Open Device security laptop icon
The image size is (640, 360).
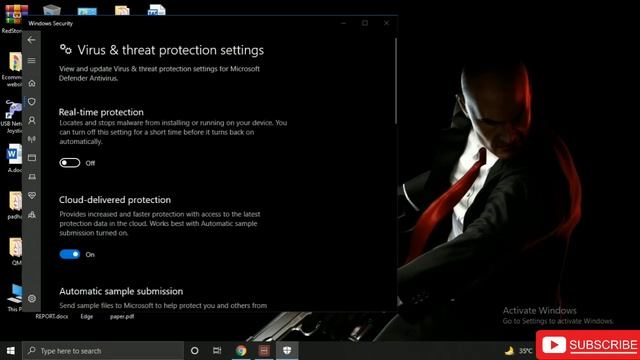click(x=31, y=177)
